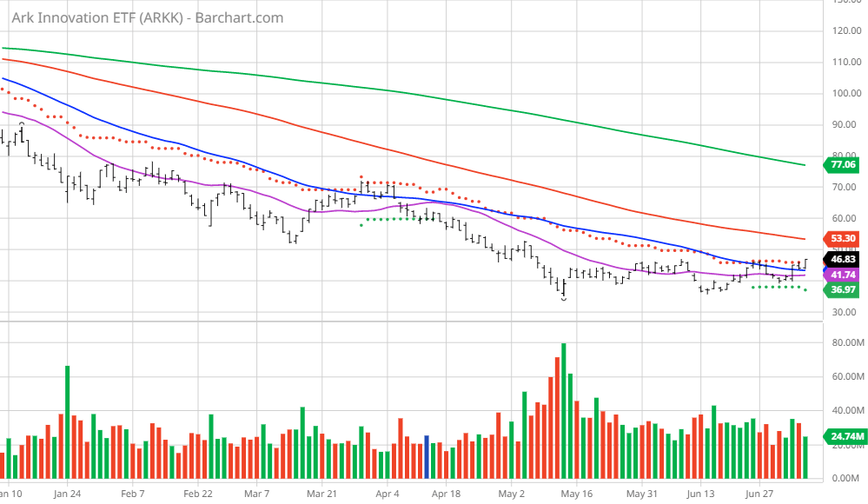This screenshot has height=504, width=868.
Task: Click the single blue volume bar
Action: coord(427,457)
